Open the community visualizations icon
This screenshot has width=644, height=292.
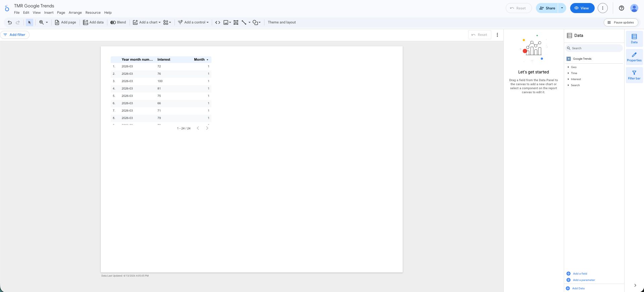pyautogui.click(x=167, y=22)
